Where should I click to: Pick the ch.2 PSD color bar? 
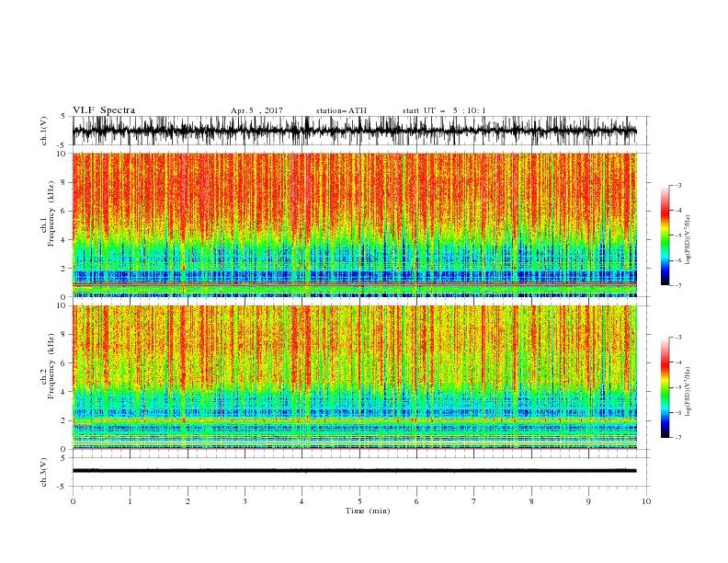(665, 387)
